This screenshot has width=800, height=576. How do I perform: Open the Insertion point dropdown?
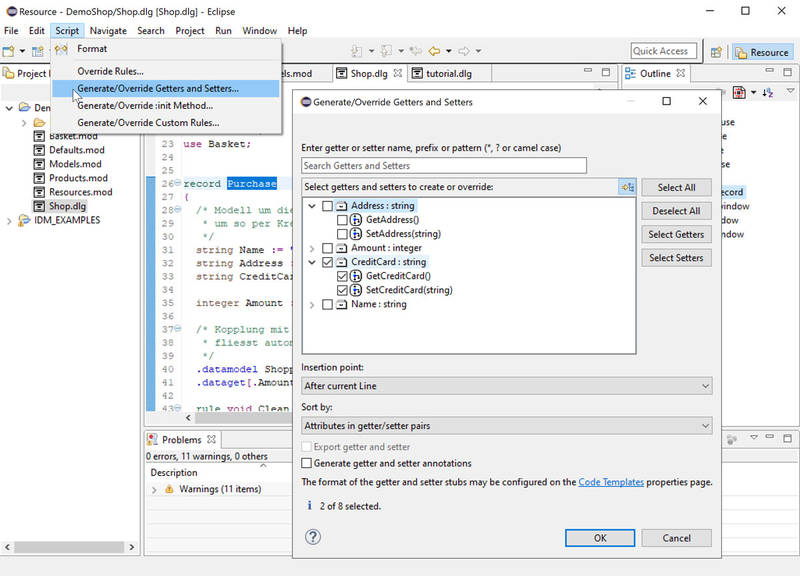point(506,386)
